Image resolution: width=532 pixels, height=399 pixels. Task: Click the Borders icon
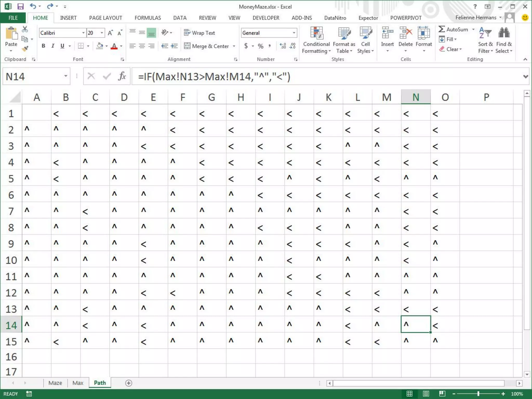[81, 46]
